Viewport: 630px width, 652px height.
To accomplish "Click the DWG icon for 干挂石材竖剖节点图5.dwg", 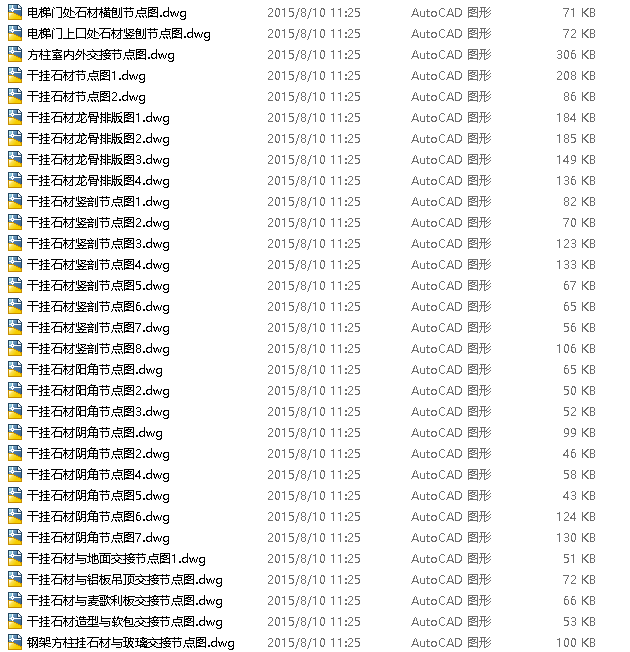I will [x=15, y=286].
